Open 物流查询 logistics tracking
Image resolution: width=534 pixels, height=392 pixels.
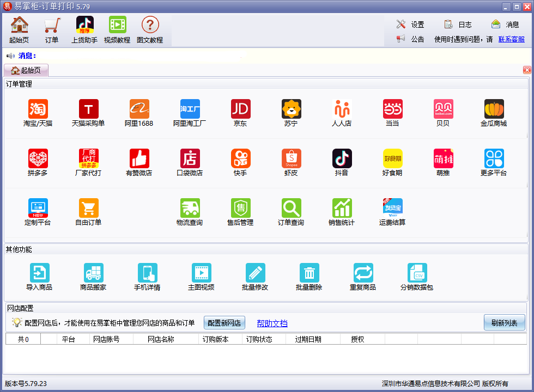click(x=190, y=212)
